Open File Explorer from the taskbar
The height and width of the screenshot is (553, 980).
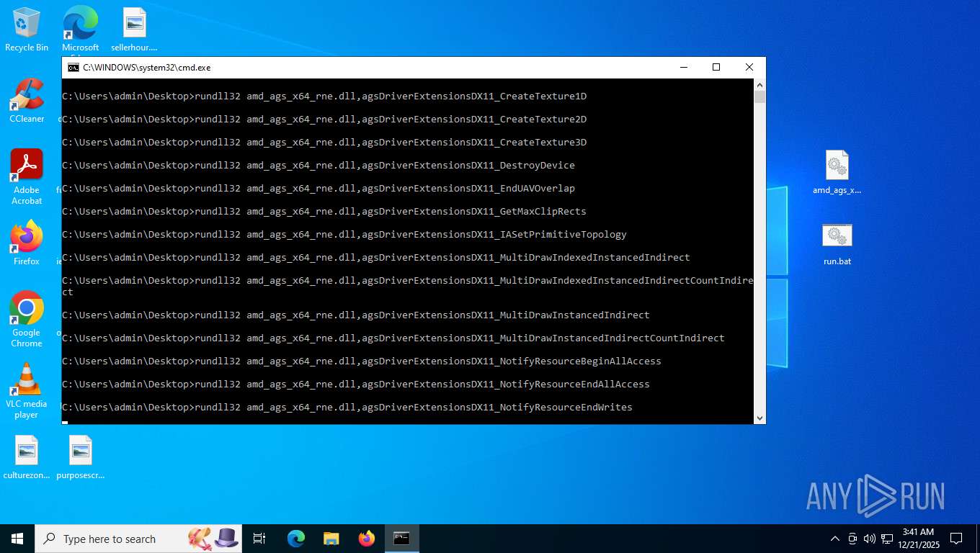pos(331,539)
